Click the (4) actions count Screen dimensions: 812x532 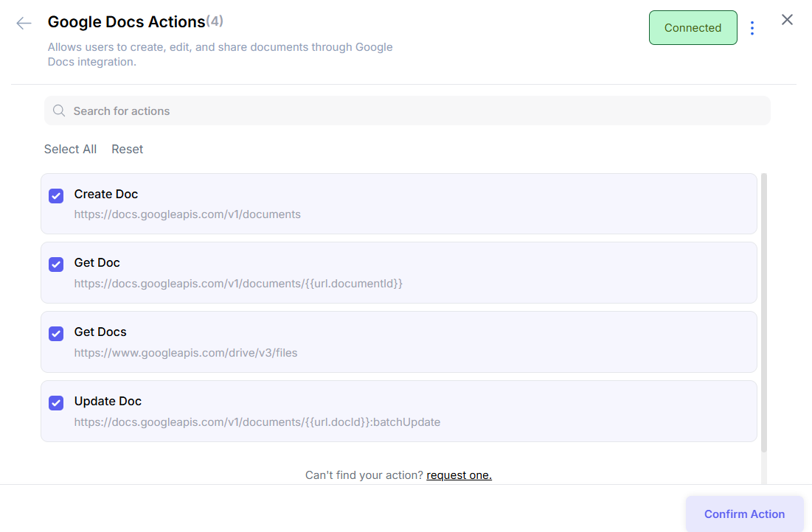point(215,21)
